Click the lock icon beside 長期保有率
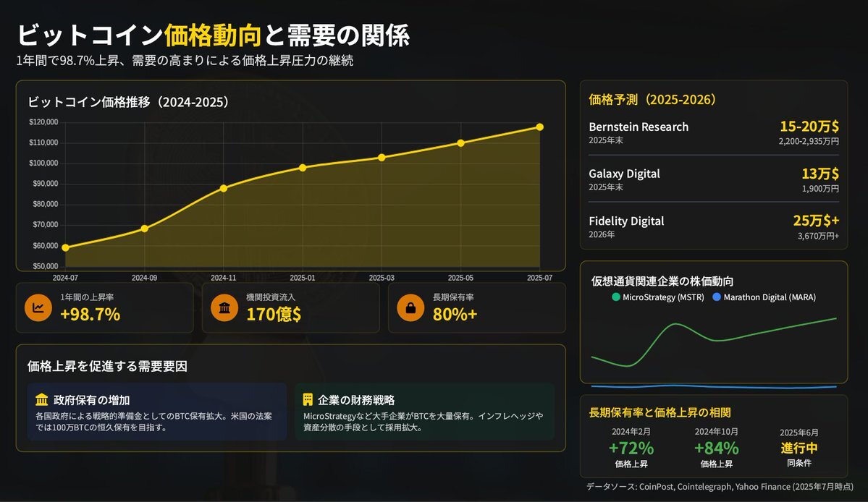 [410, 308]
